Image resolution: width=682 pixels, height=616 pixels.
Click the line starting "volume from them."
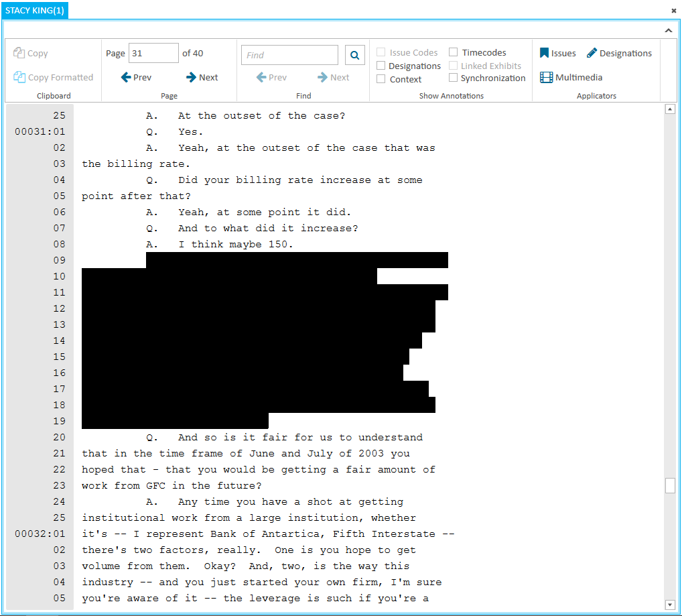point(246,566)
